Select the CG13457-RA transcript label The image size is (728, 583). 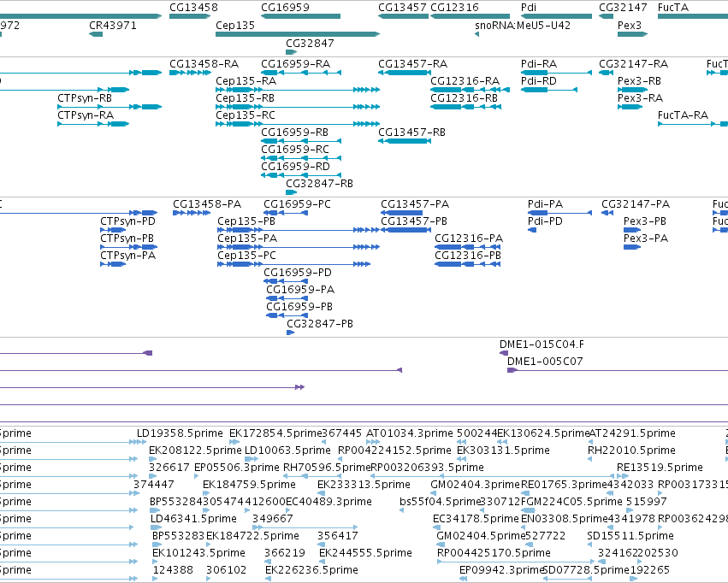[x=412, y=63]
